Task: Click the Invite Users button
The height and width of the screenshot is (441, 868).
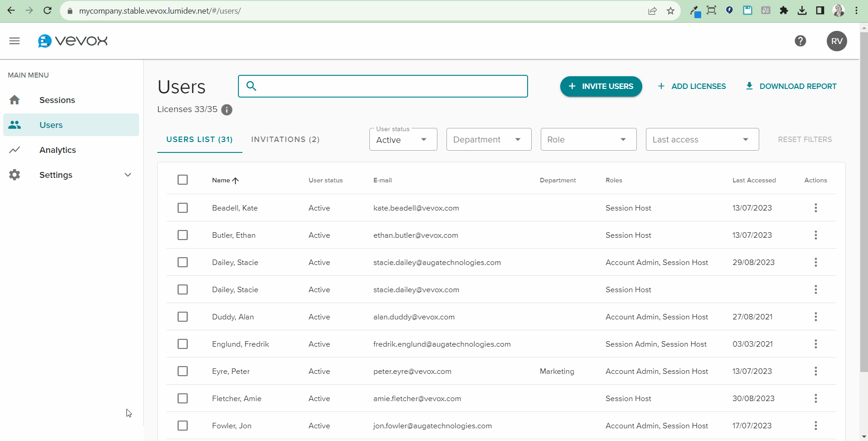Action: [601, 86]
